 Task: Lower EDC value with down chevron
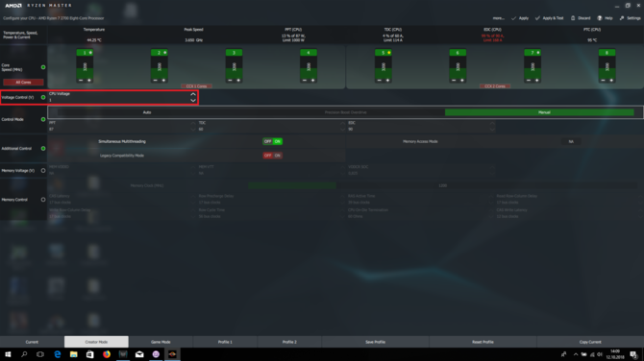pos(492,130)
